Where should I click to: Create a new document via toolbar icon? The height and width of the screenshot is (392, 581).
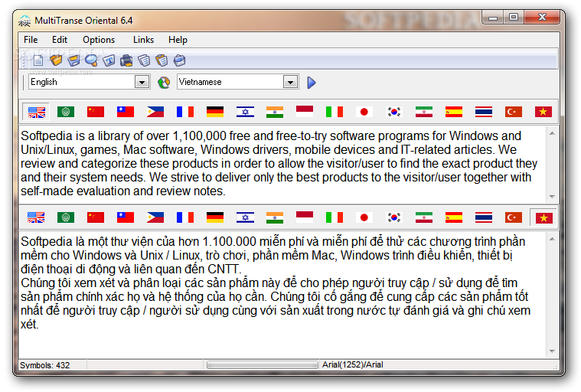click(38, 60)
